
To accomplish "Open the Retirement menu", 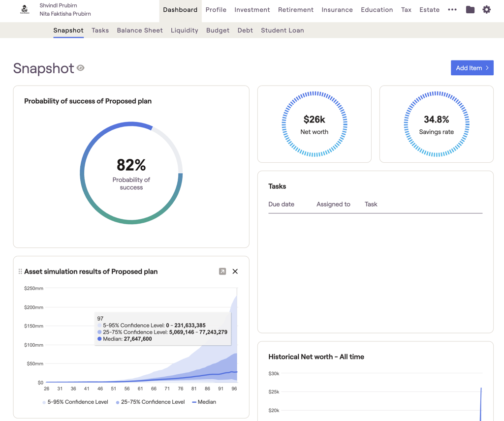I will tap(295, 10).
